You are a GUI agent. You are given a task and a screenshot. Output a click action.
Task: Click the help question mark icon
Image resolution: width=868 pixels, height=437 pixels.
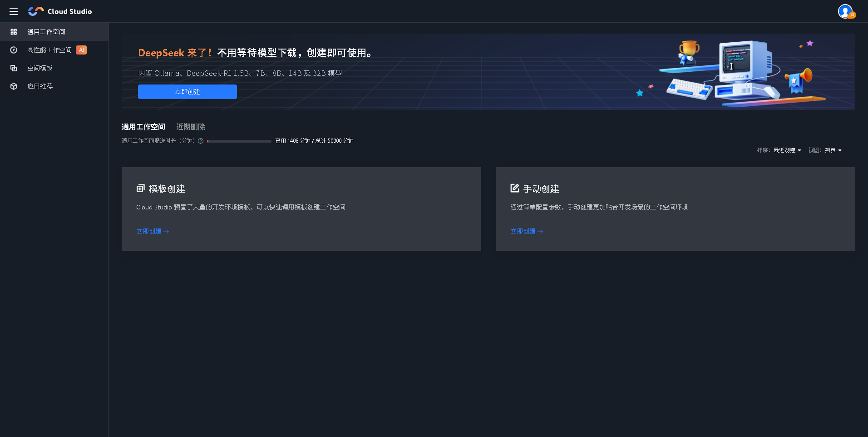[201, 141]
